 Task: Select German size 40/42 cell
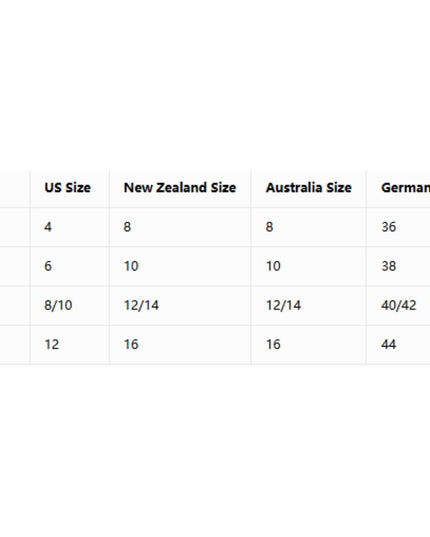(399, 305)
